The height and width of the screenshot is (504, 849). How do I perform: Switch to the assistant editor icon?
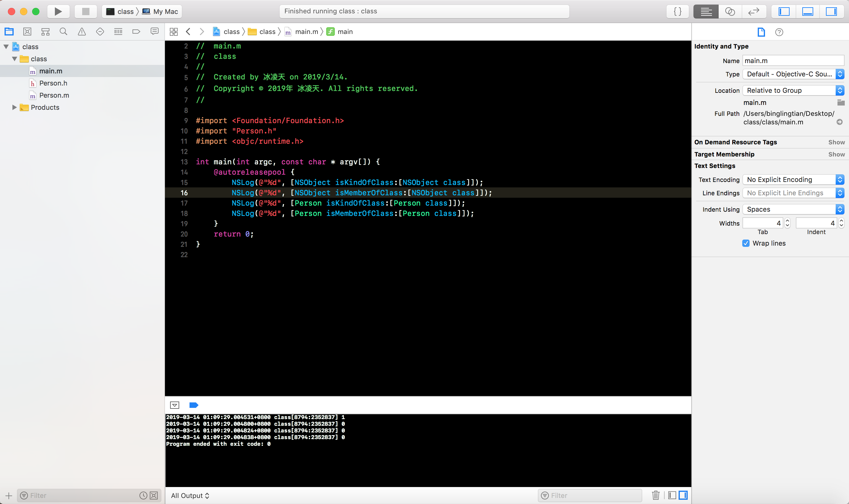point(730,11)
